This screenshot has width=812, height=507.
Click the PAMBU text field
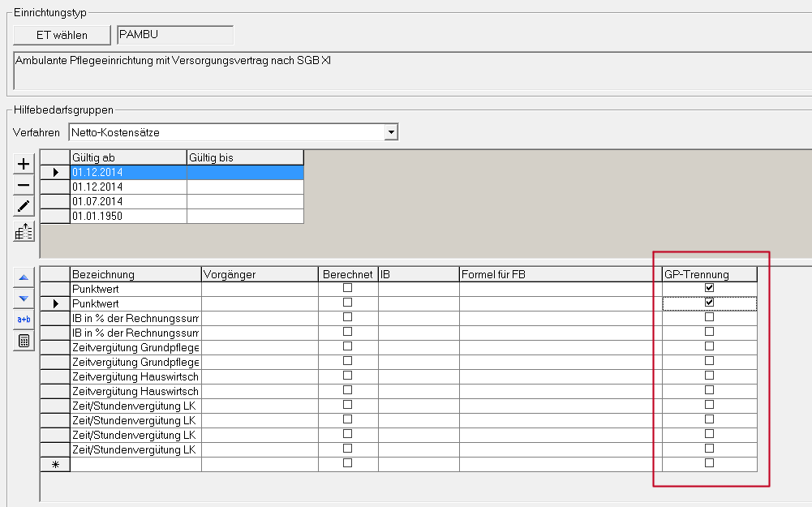pyautogui.click(x=175, y=35)
